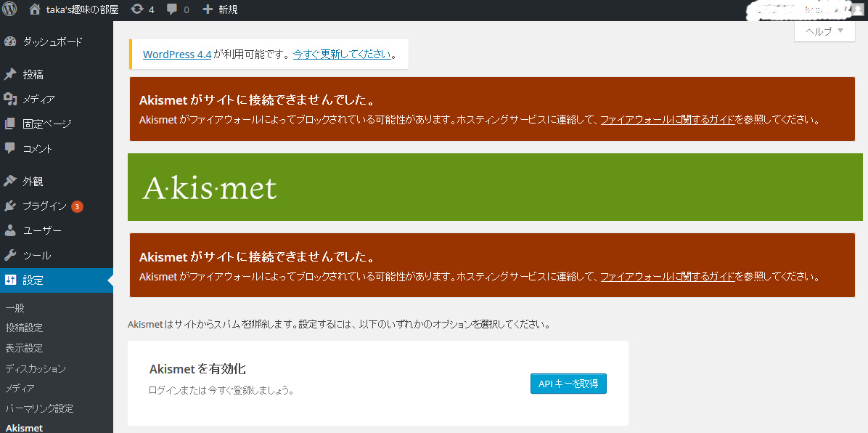Click the Akismetを有効化 heading

[197, 368]
